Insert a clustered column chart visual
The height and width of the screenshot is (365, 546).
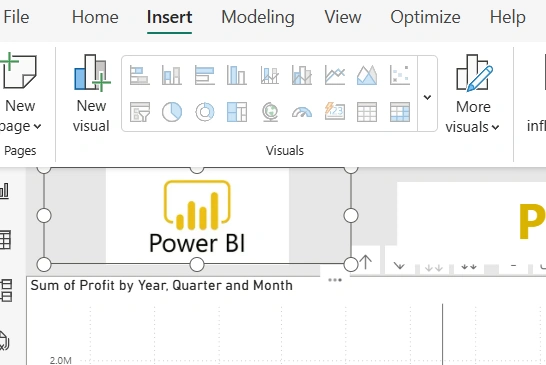point(237,75)
